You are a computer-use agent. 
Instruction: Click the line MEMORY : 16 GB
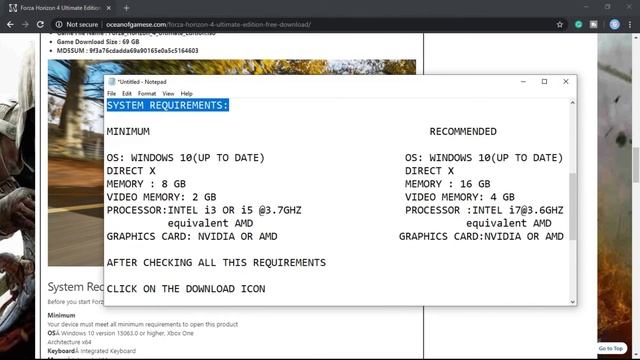tap(447, 184)
